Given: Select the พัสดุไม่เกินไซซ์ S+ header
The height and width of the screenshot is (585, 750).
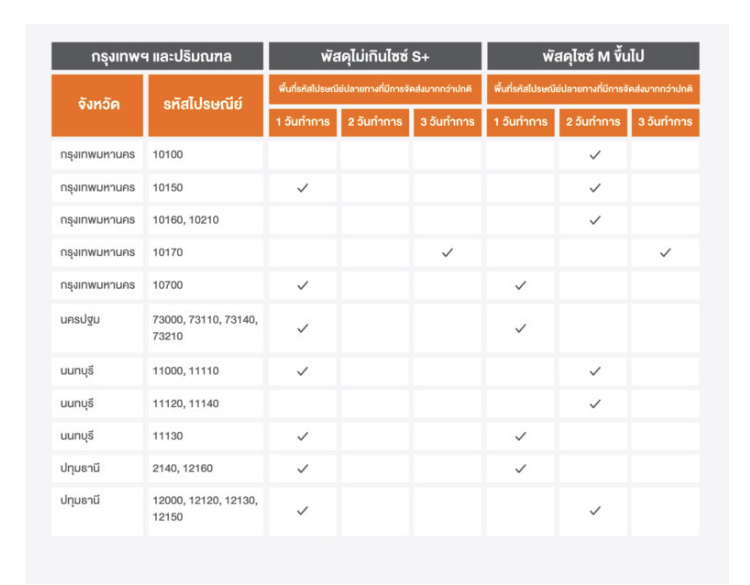Looking at the screenshot, I should (374, 56).
